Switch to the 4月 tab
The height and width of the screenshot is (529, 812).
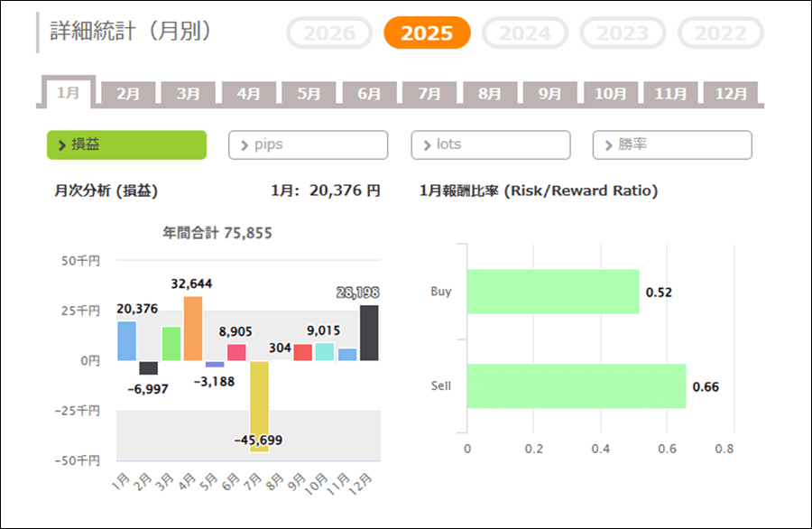tap(249, 94)
